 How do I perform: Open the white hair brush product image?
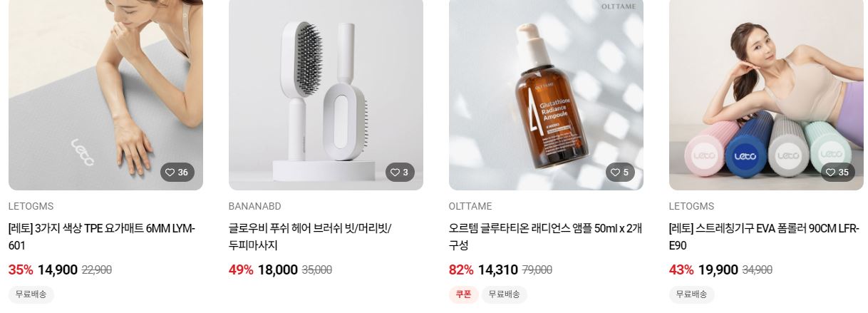326,95
